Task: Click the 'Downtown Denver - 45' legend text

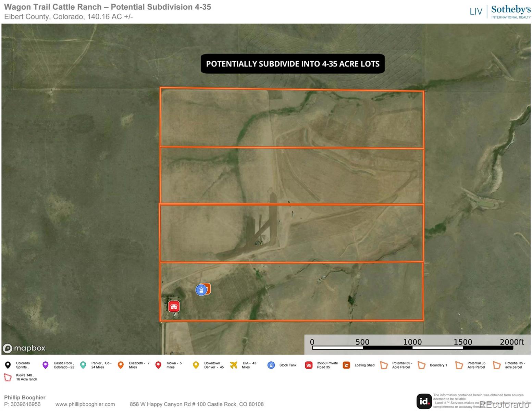Action: pyautogui.click(x=214, y=365)
